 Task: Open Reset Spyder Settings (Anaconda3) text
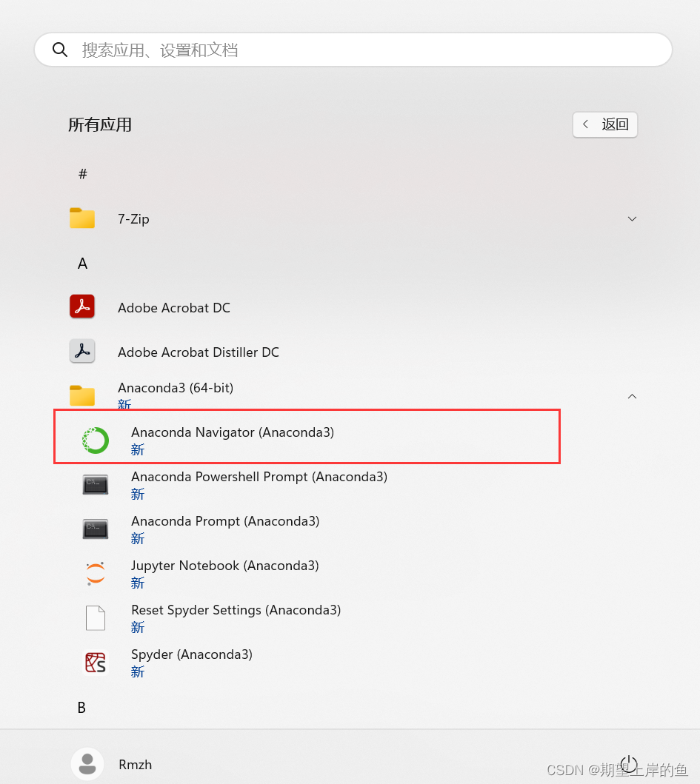click(236, 610)
